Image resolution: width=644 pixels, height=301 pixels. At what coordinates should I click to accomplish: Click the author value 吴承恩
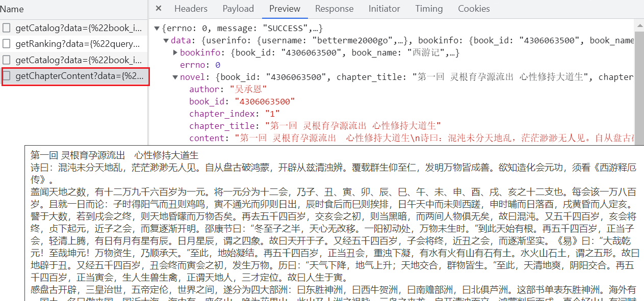coord(248,89)
